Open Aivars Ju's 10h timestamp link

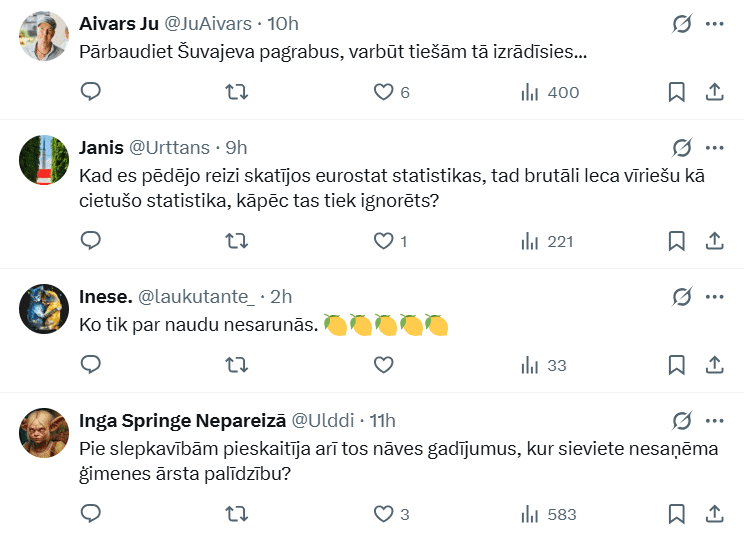coord(283,24)
